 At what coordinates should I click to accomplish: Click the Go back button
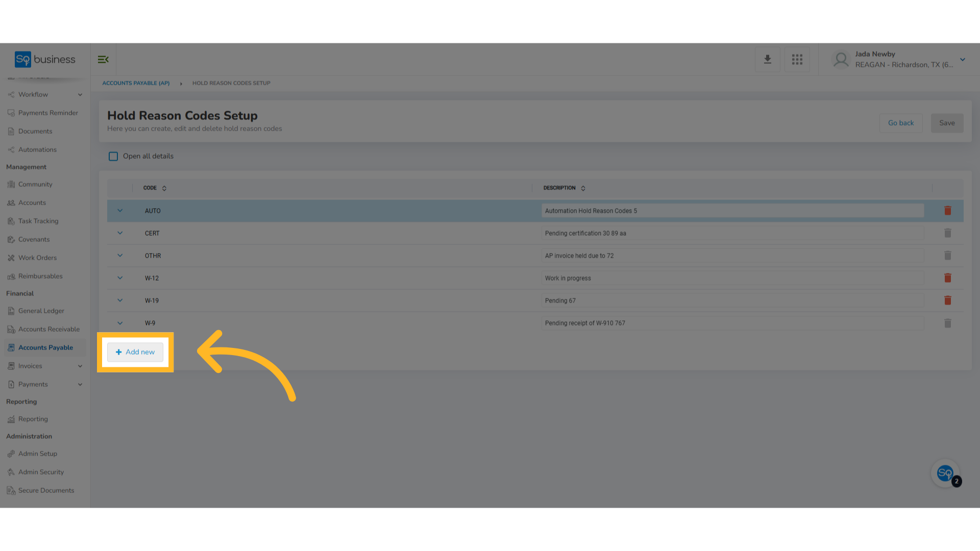click(901, 123)
